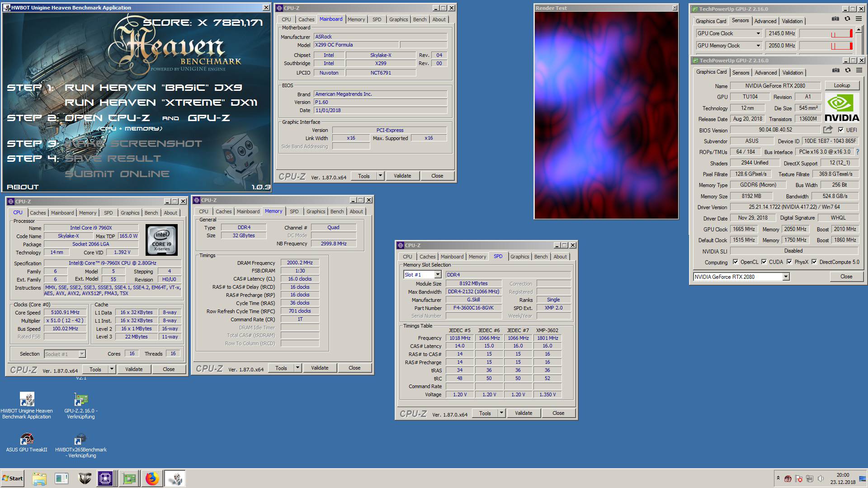Expand Tools arrow in CPU-Z CPU window
The height and width of the screenshot is (488, 868).
coord(112,369)
